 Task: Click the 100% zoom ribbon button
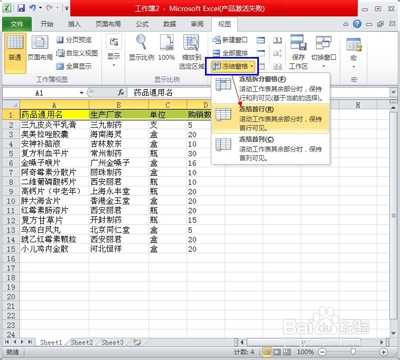pos(166,47)
